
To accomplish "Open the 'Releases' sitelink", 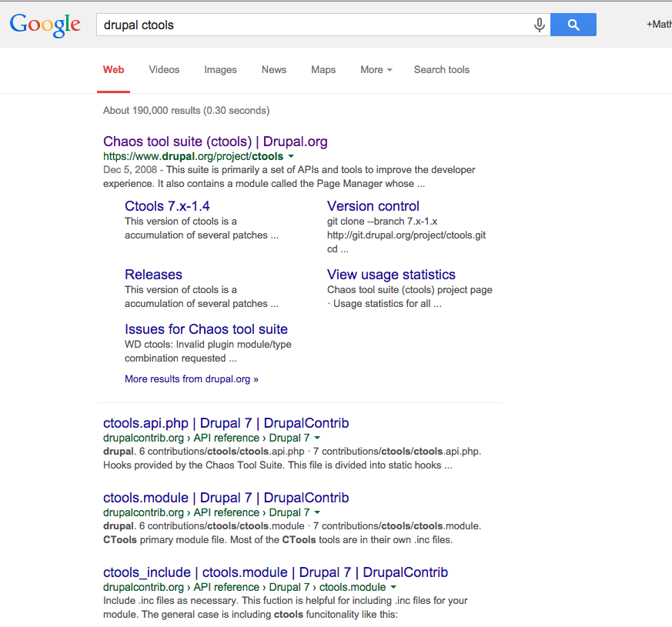I will pyautogui.click(x=153, y=275).
